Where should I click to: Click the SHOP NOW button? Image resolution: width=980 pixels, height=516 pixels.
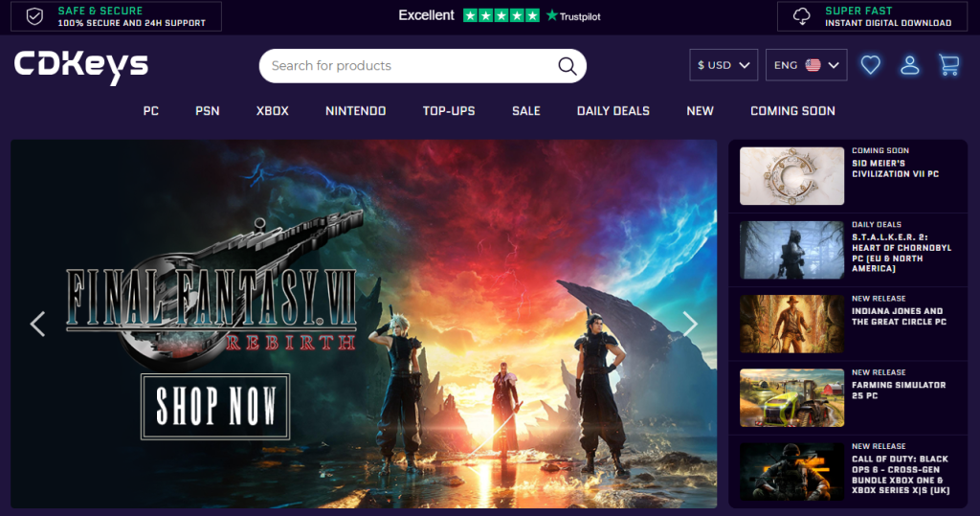coord(215,407)
